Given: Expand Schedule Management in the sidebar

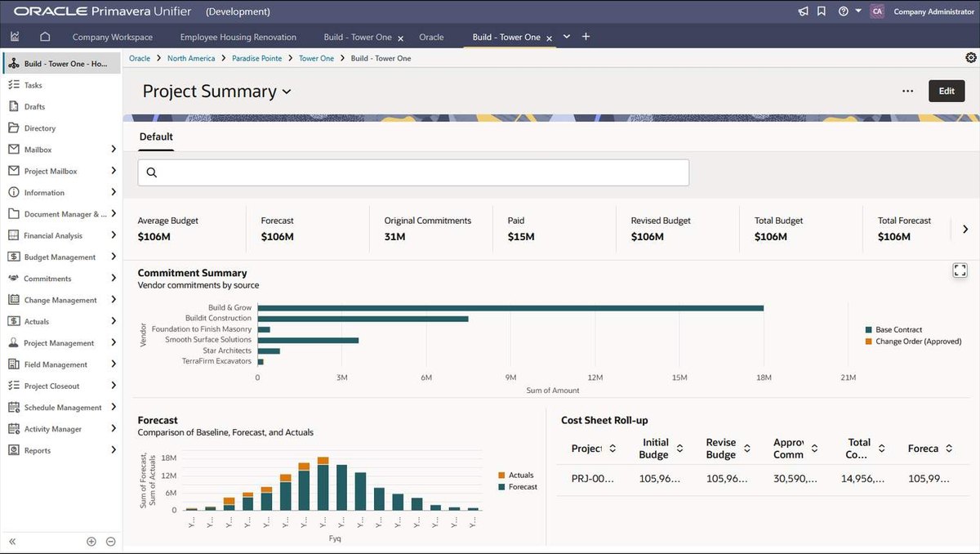Looking at the screenshot, I should click(114, 407).
